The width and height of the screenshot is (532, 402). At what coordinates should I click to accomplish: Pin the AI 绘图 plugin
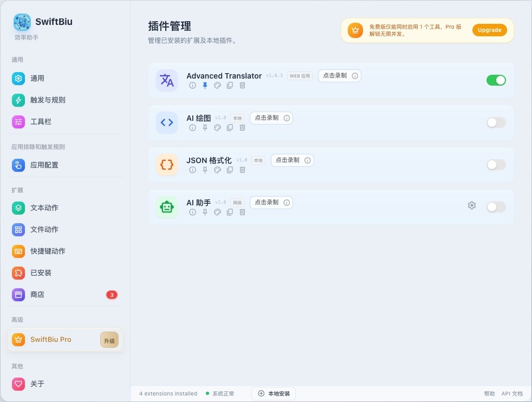[205, 127]
